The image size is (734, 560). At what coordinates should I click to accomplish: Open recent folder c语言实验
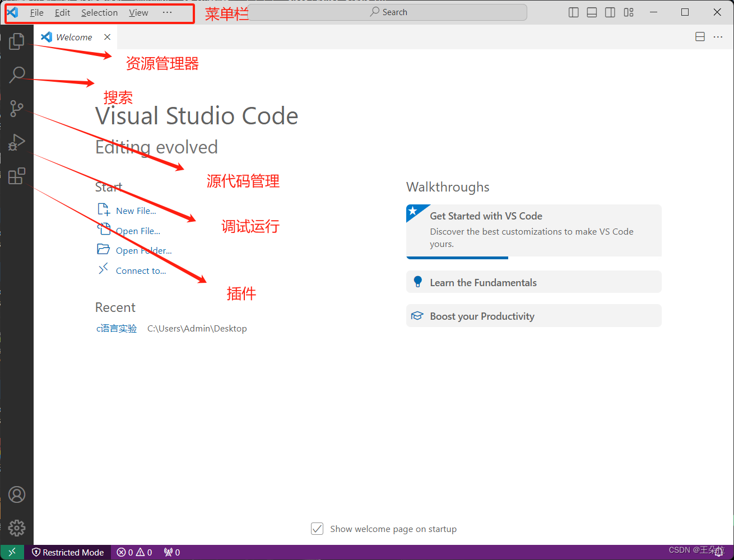[x=117, y=329]
